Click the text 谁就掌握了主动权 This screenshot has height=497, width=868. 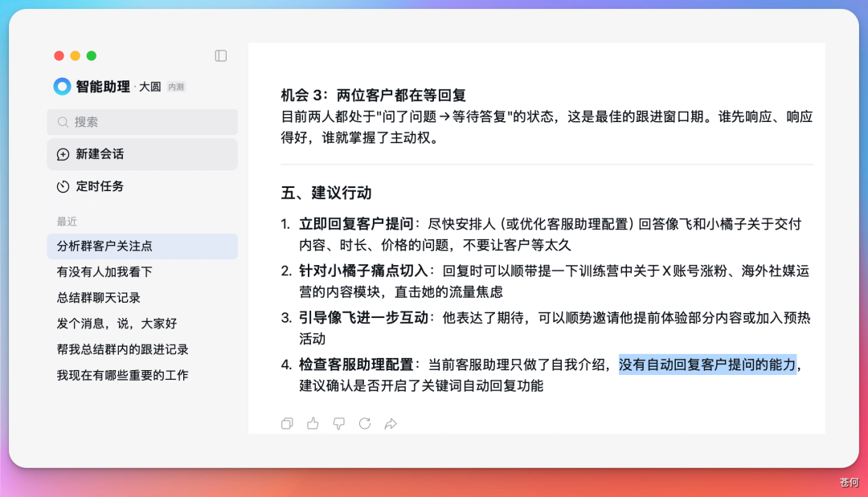point(376,137)
